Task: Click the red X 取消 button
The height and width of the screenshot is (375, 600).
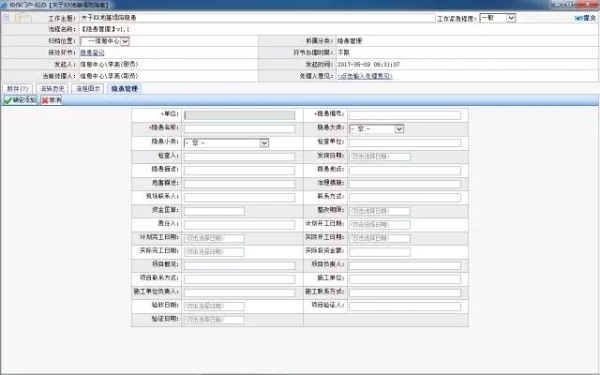Action: point(51,100)
